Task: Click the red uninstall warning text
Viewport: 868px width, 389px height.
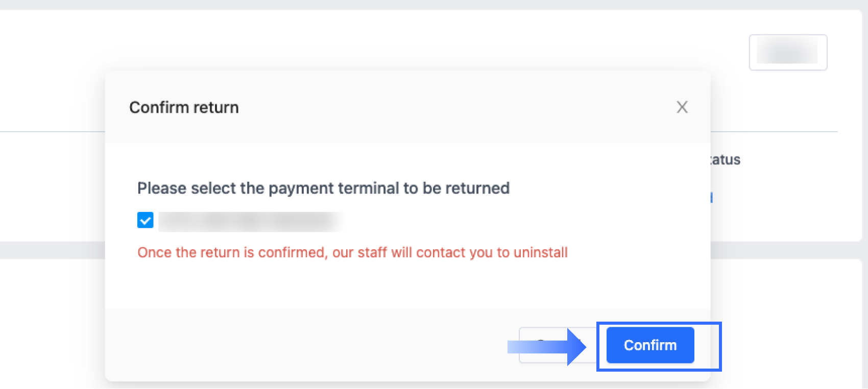Action: pos(352,253)
